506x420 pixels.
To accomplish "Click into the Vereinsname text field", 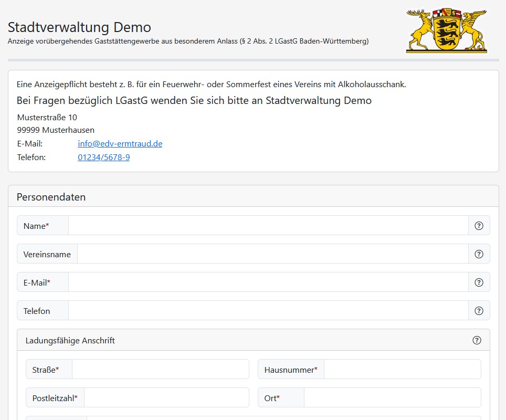I will pyautogui.click(x=272, y=254).
